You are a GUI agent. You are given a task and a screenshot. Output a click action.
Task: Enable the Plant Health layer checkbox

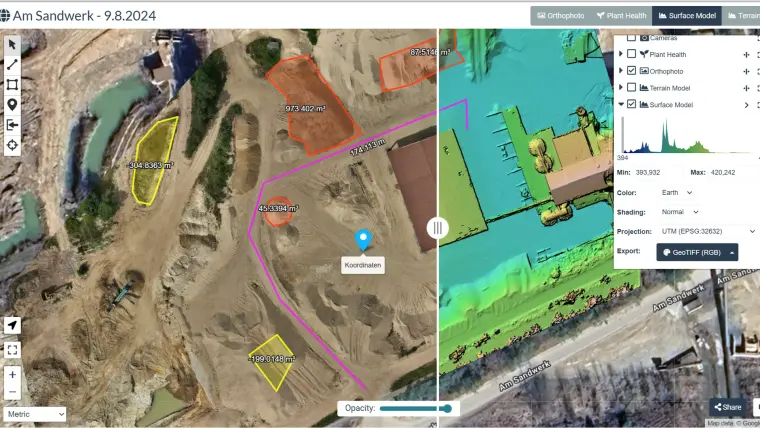(631, 54)
